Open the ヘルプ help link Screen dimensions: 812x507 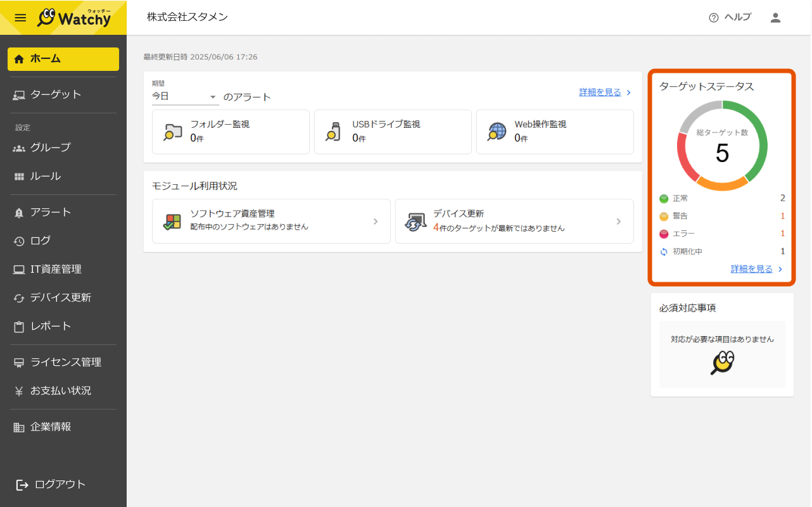point(737,17)
